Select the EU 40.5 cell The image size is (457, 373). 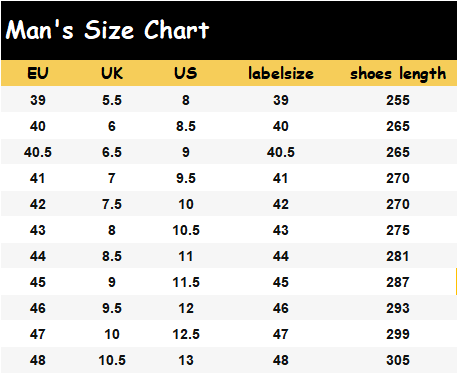[38, 152]
